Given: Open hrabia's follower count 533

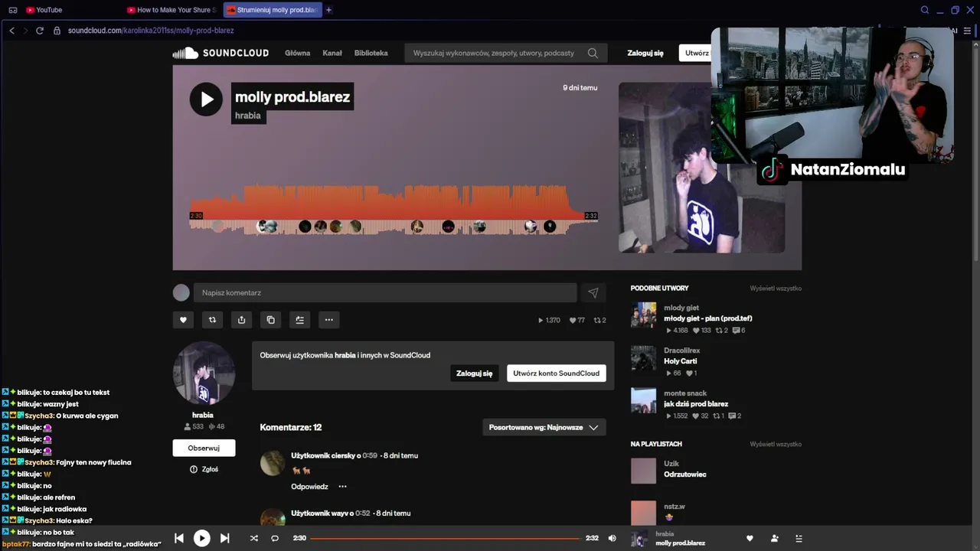Looking at the screenshot, I should (194, 426).
